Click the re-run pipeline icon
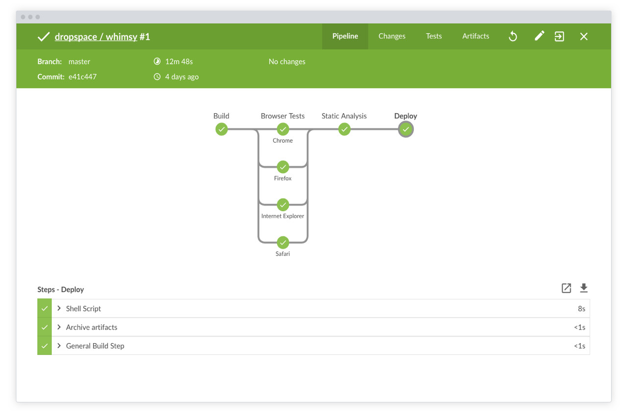 (x=513, y=37)
